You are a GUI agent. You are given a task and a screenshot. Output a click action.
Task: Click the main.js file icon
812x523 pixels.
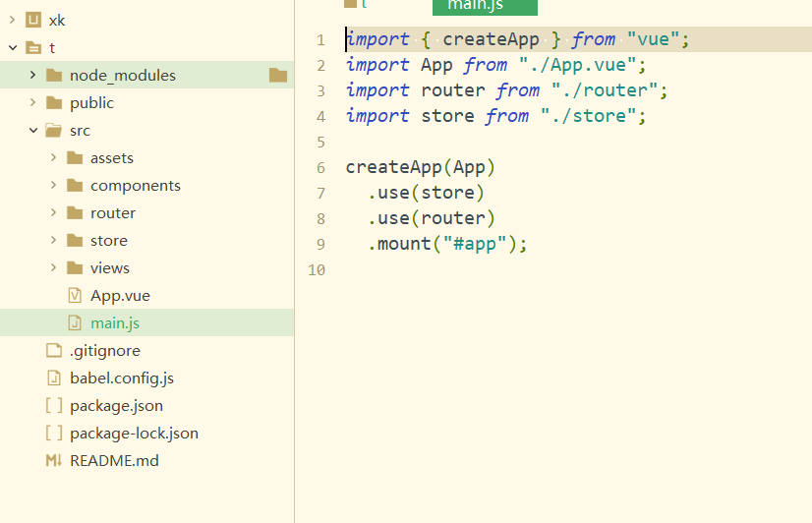pos(75,322)
